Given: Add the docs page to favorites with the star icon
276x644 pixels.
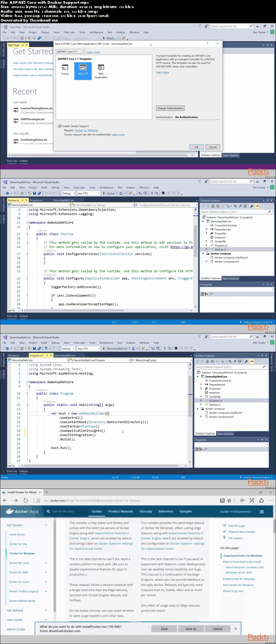Looking at the screenshot, I should click(229, 500).
